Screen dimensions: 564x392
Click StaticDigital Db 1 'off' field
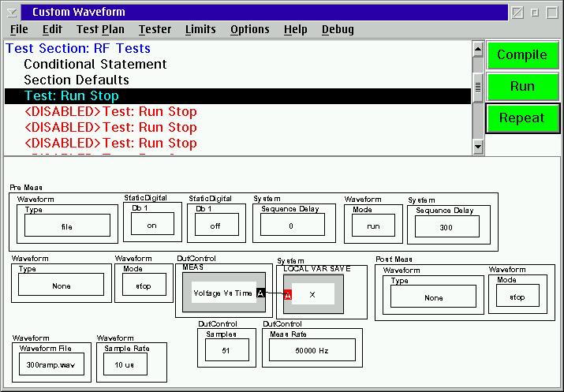217,225
